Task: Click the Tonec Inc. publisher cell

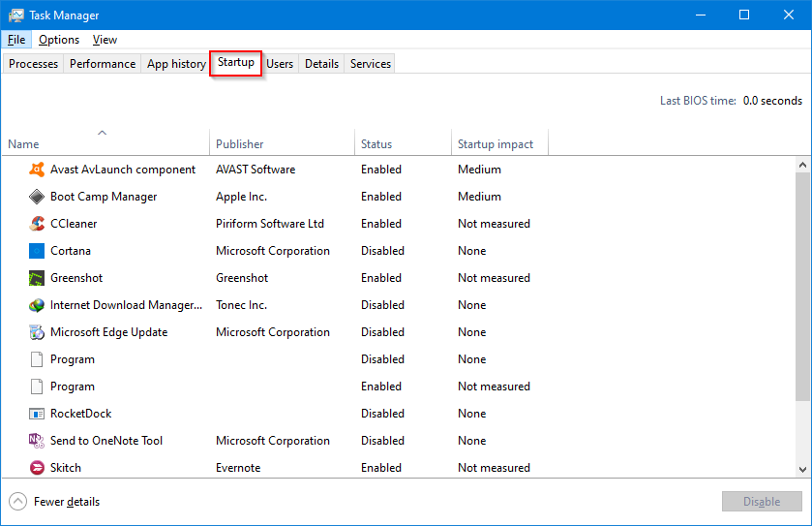Action: 241,305
